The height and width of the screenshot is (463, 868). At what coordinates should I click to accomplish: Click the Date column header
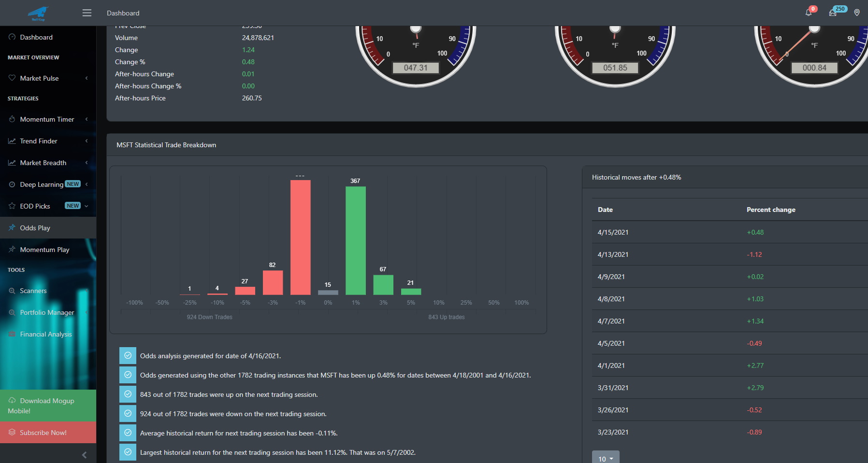(605, 210)
